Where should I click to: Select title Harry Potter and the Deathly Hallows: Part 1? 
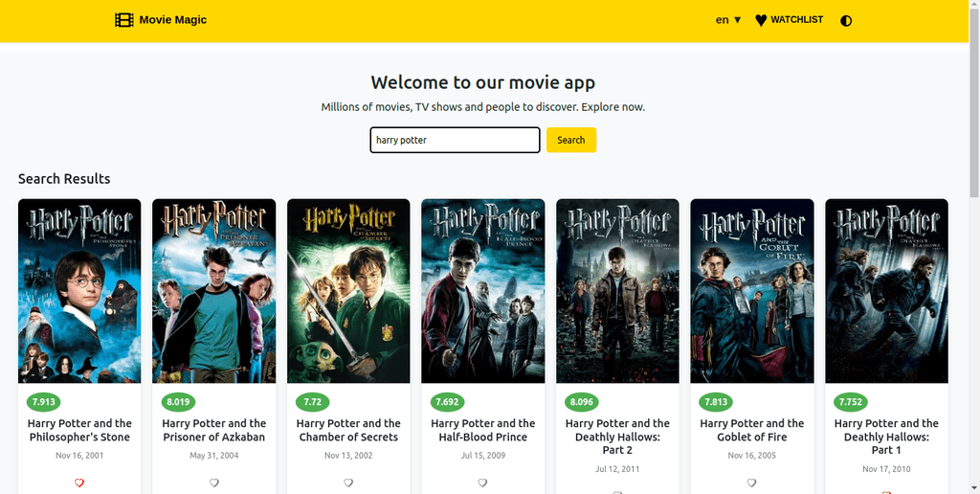886,437
